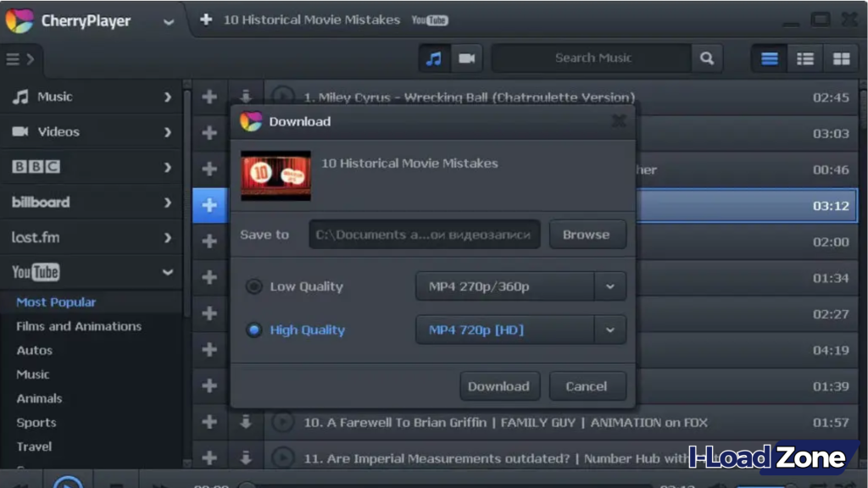Select the Low Quality radio button
Screen dimensions: 868x488
click(x=254, y=286)
